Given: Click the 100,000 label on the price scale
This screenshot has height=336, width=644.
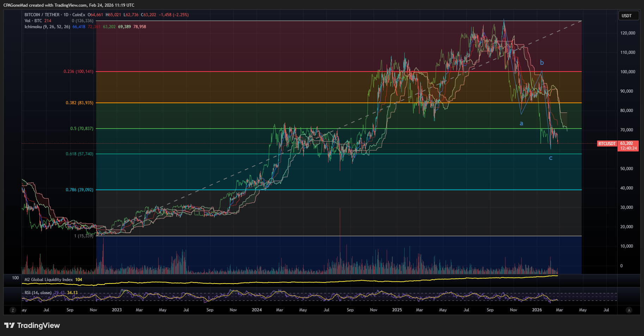Looking at the screenshot, I should point(627,72).
